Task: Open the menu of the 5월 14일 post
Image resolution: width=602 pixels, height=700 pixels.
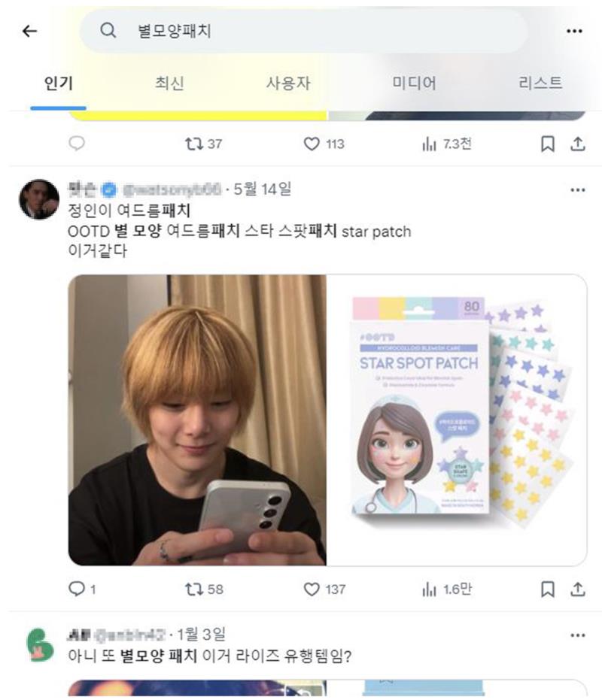Action: click(x=577, y=190)
